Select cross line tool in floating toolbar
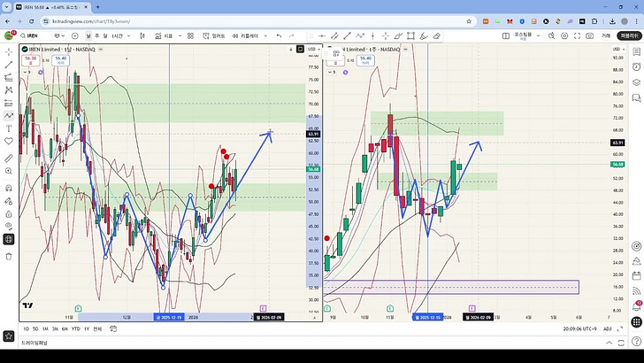 click(x=386, y=35)
